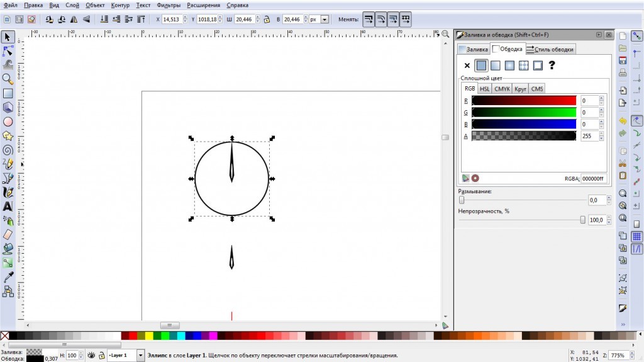
Task: Adjust the X coordinate stepper
Action: (185, 20)
